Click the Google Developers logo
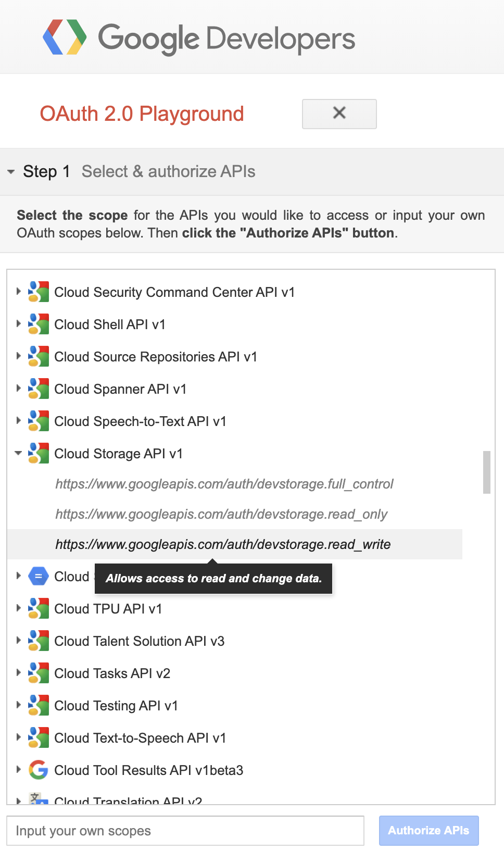This screenshot has width=504, height=851. (x=199, y=36)
